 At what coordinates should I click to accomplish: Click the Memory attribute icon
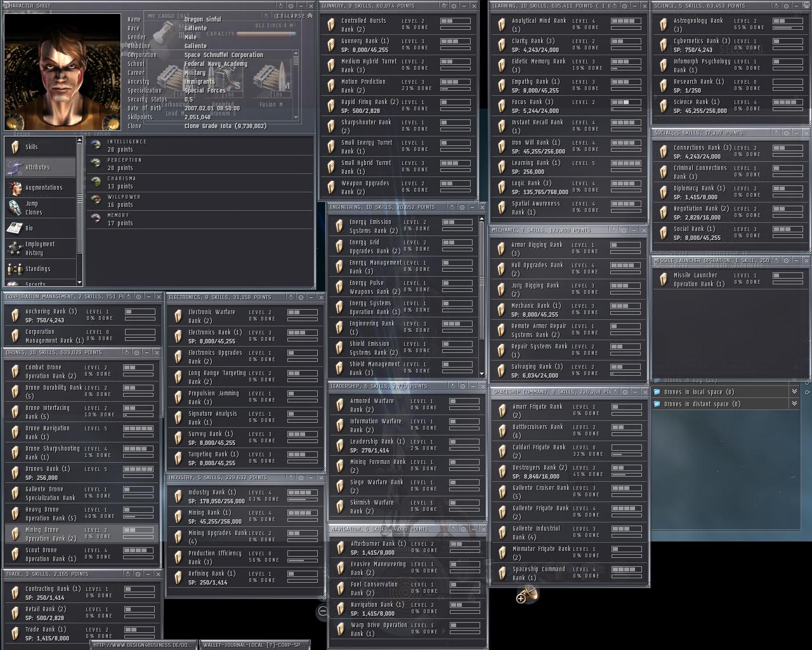point(96,219)
